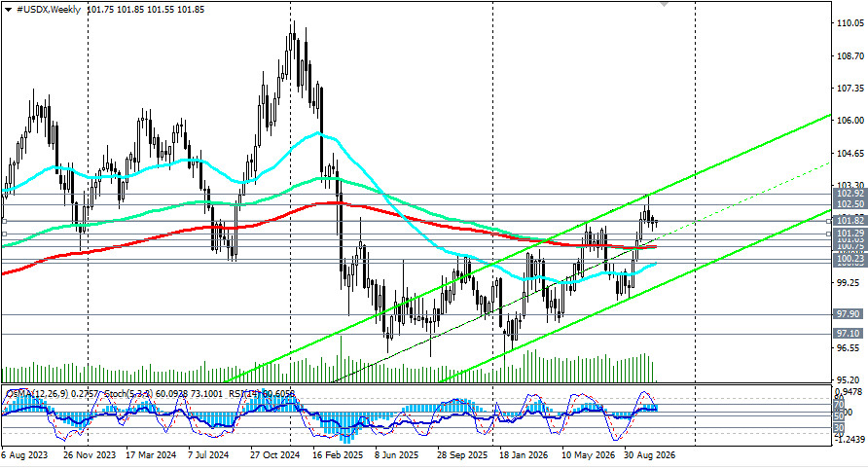868x468 pixels.
Task: Click the #USDX,Weekly chart title
Action: 49,10
